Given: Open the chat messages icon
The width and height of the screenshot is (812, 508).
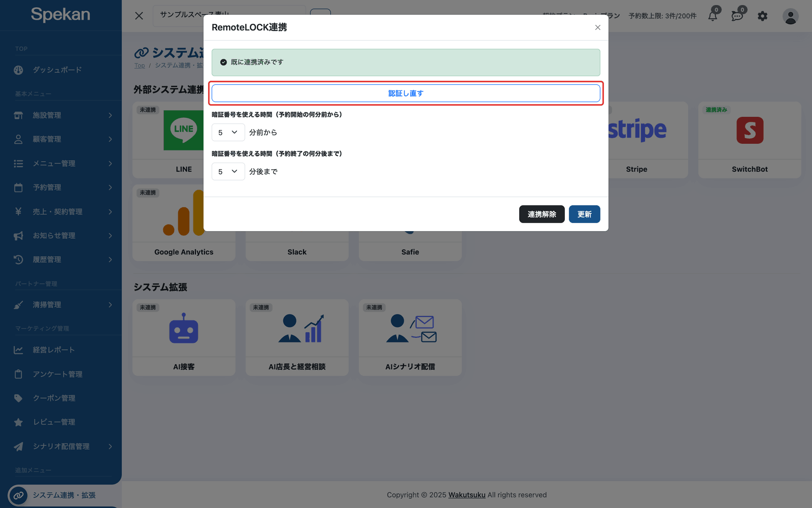Looking at the screenshot, I should (737, 16).
